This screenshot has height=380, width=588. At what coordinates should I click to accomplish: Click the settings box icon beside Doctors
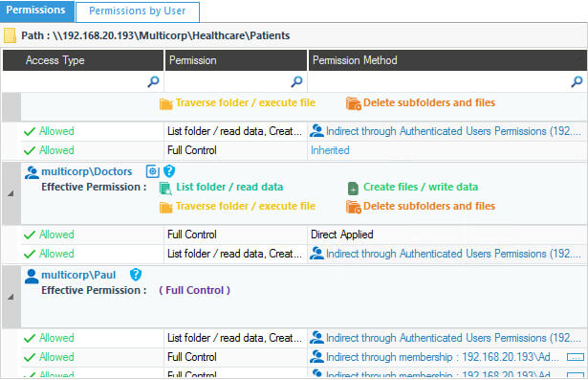[x=153, y=171]
